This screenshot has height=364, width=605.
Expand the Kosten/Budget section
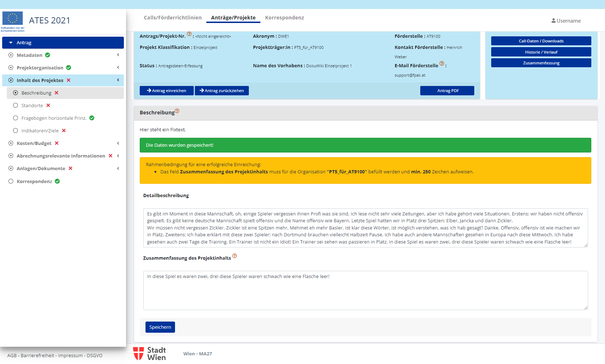pyautogui.click(x=118, y=143)
